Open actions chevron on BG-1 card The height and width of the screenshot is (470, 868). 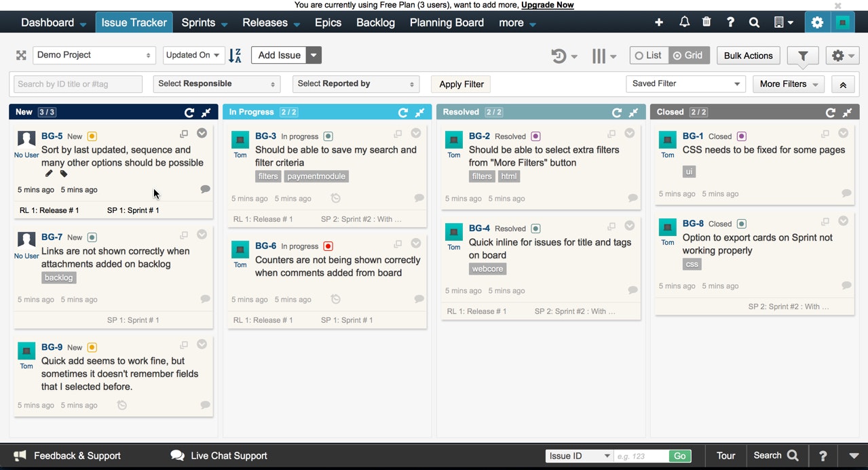[843, 134]
